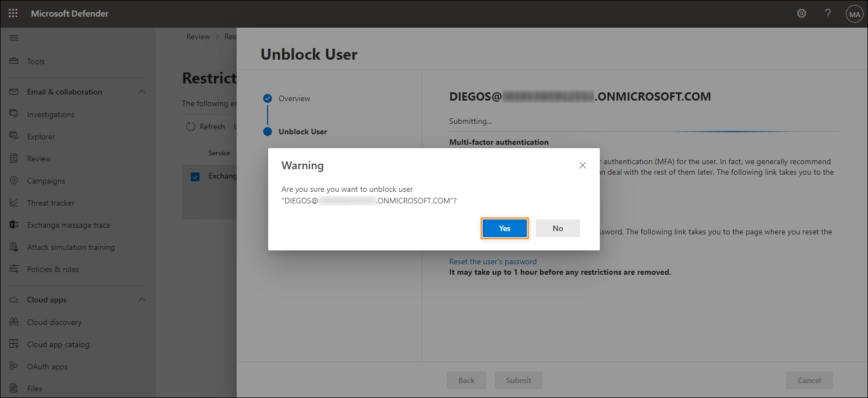
Task: Open Reset the user's password link
Action: click(x=493, y=261)
